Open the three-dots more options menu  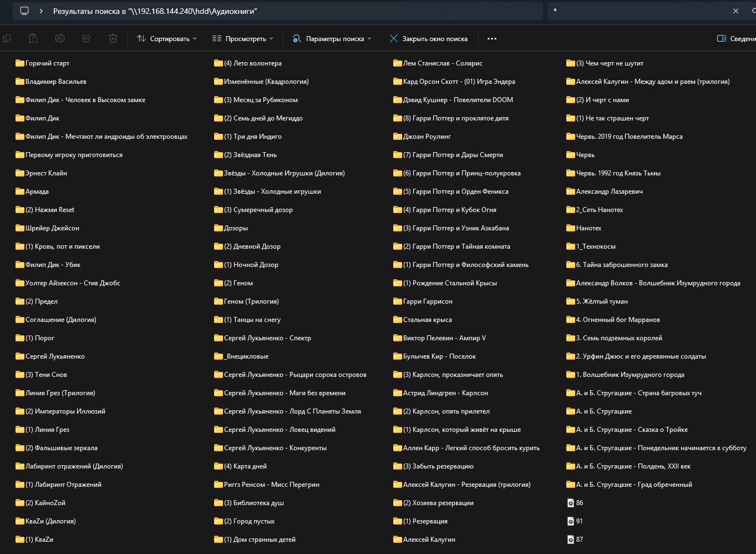[x=491, y=38]
